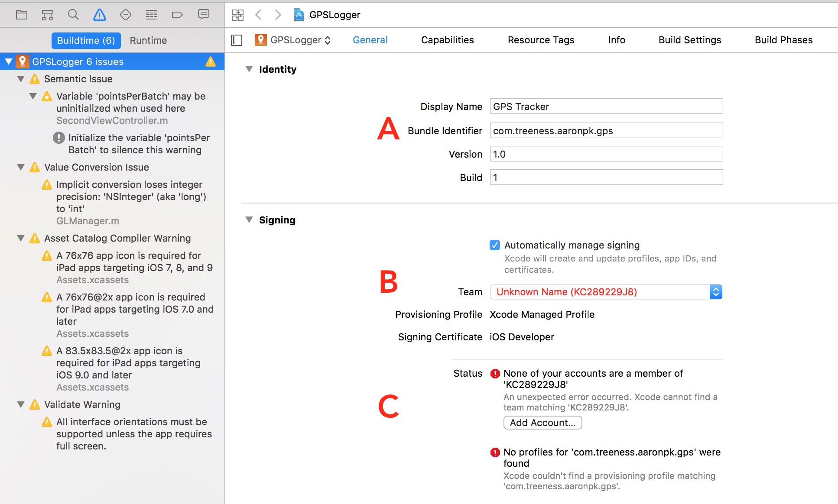
Task: Click the GPSLogger project file icon in breadcrumb
Action: (299, 15)
